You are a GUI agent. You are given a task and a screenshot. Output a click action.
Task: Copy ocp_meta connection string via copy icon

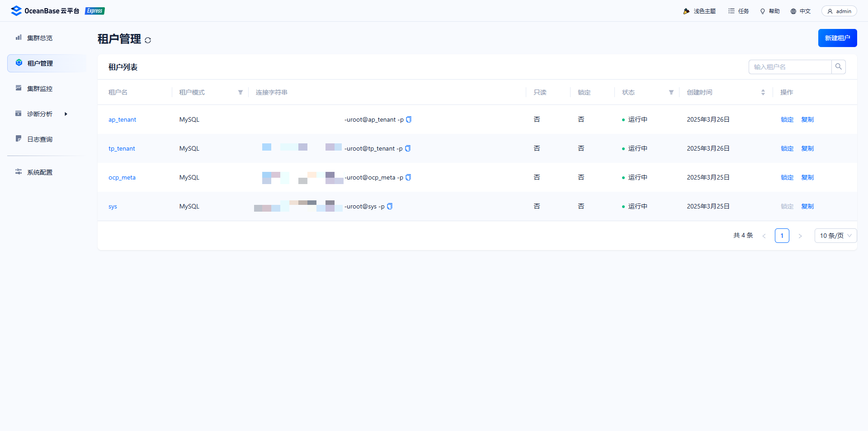408,177
